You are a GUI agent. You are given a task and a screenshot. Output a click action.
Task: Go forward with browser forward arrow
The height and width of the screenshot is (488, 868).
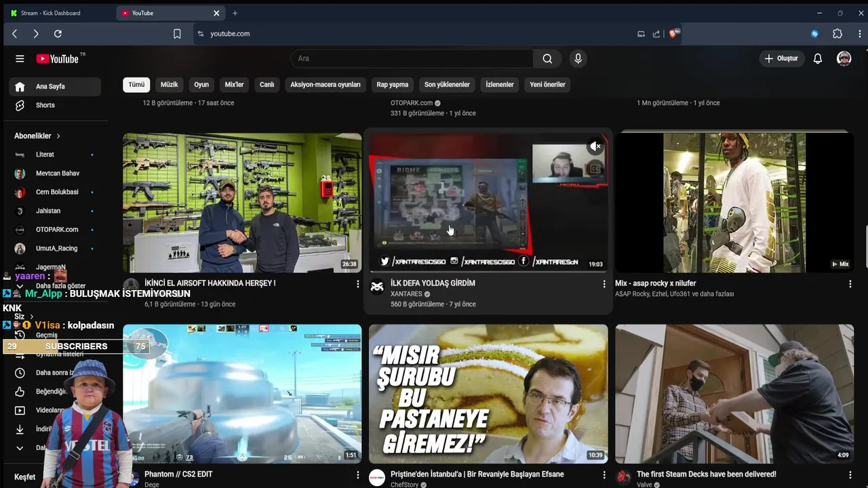(36, 34)
